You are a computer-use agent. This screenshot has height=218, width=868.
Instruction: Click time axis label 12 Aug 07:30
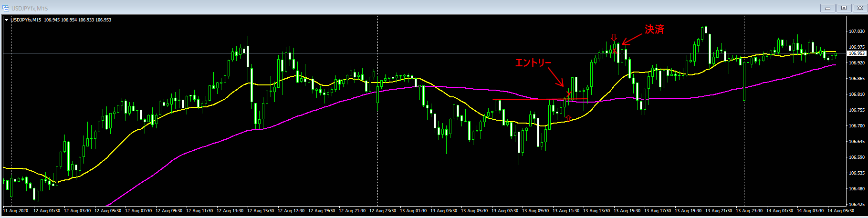(138, 211)
